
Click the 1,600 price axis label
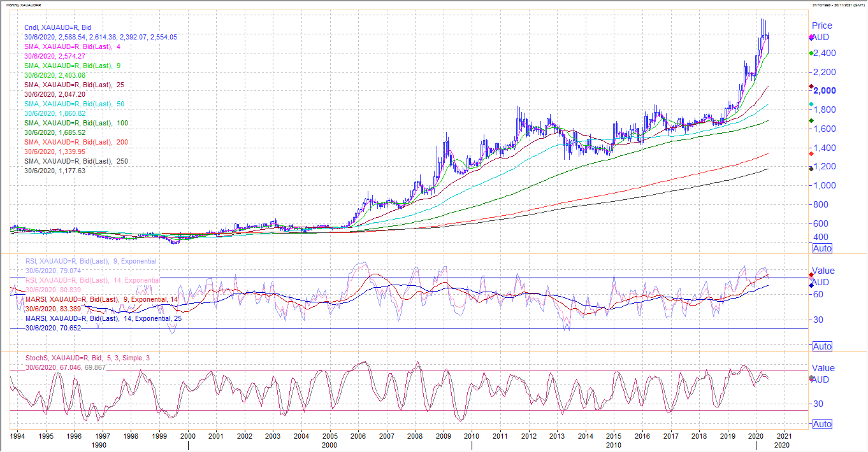point(825,129)
